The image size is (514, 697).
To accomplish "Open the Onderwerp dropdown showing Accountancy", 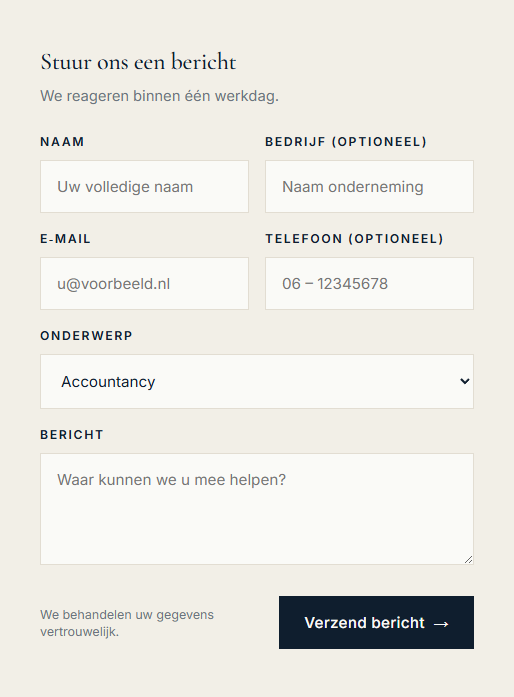I will click(257, 381).
